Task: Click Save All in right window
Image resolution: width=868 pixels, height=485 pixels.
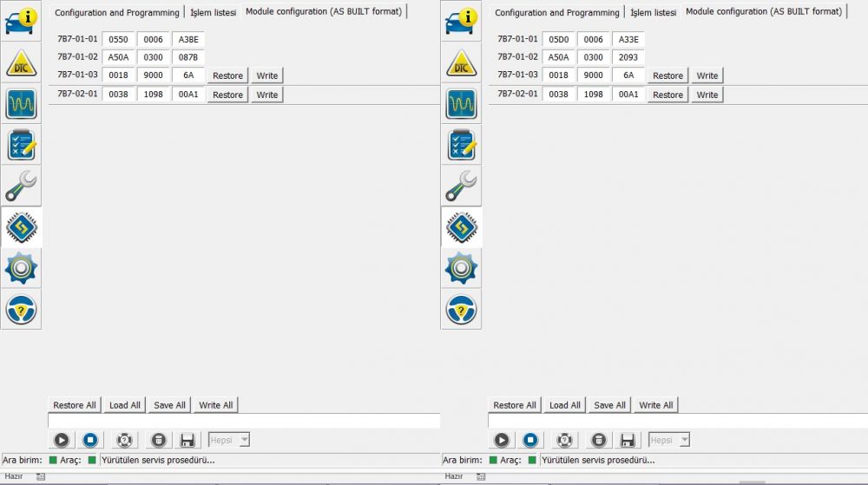Action: coord(609,405)
